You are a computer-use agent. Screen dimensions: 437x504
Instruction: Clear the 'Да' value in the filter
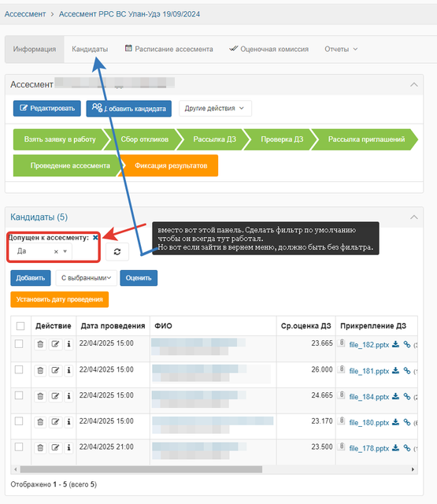click(x=56, y=252)
